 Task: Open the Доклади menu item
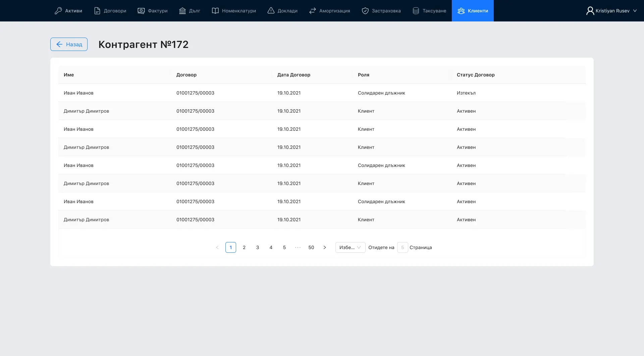282,11
